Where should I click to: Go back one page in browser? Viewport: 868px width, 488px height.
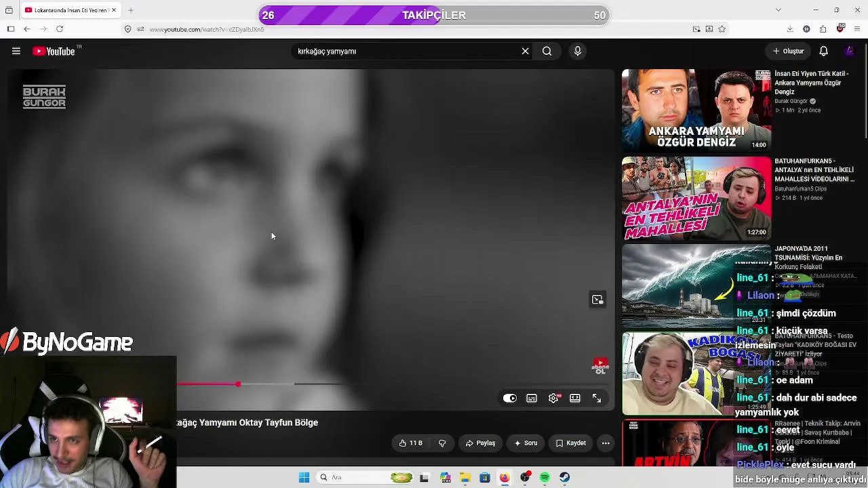[x=26, y=29]
